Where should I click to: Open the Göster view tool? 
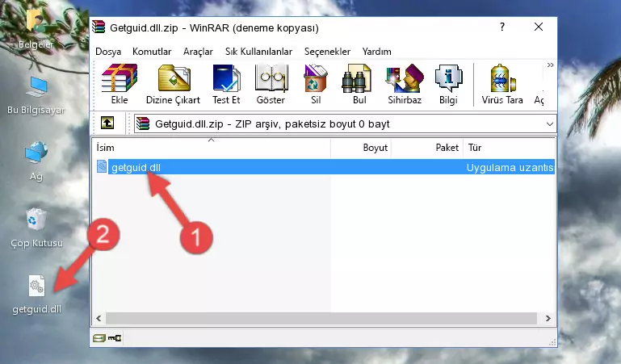(271, 84)
